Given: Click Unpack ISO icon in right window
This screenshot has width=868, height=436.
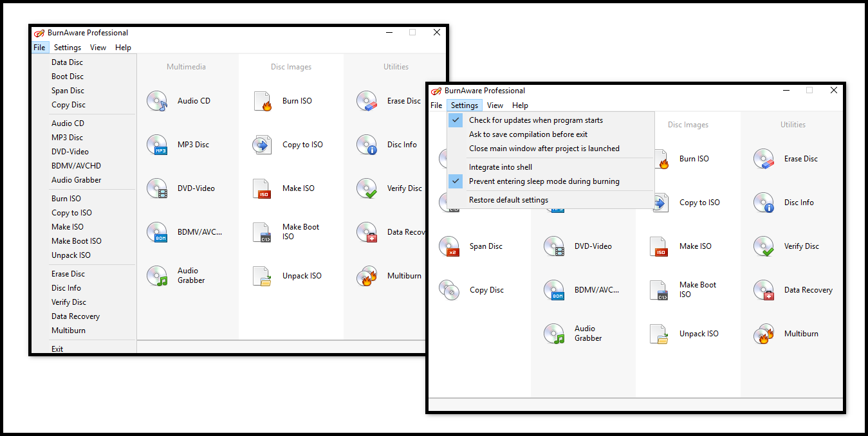Looking at the screenshot, I should [x=660, y=334].
